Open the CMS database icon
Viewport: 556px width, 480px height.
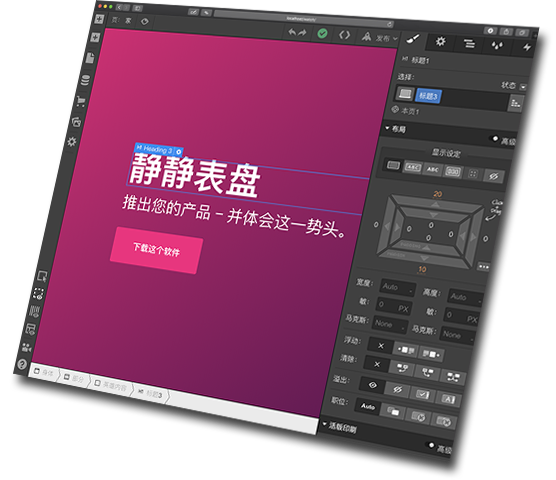tap(85, 80)
